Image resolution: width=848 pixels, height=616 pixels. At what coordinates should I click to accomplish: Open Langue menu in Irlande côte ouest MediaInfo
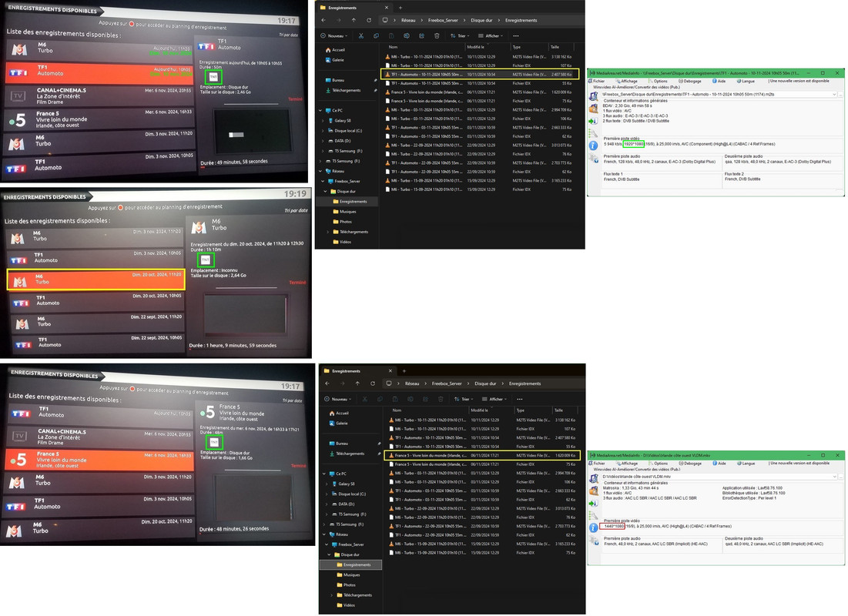[746, 464]
